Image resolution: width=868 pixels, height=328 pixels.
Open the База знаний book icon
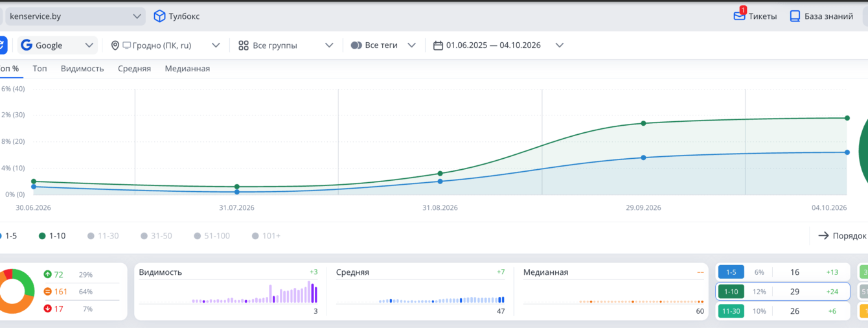795,16
